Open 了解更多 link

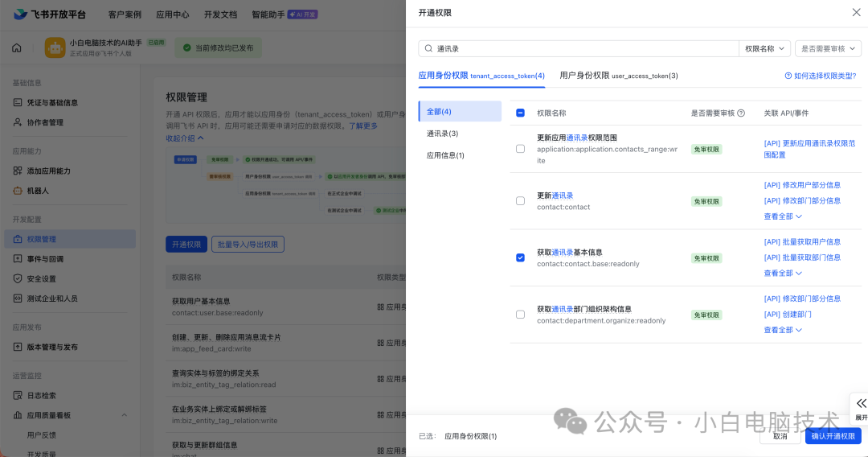click(363, 126)
